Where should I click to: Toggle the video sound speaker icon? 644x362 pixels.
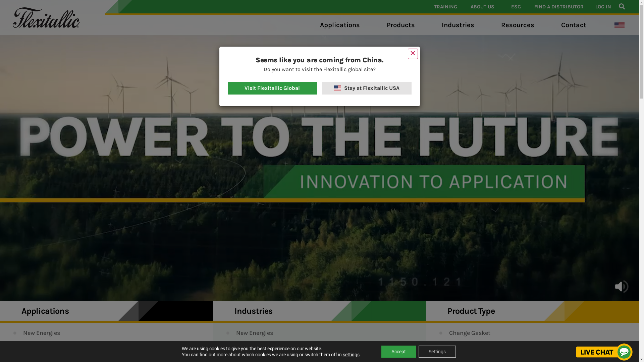622,287
